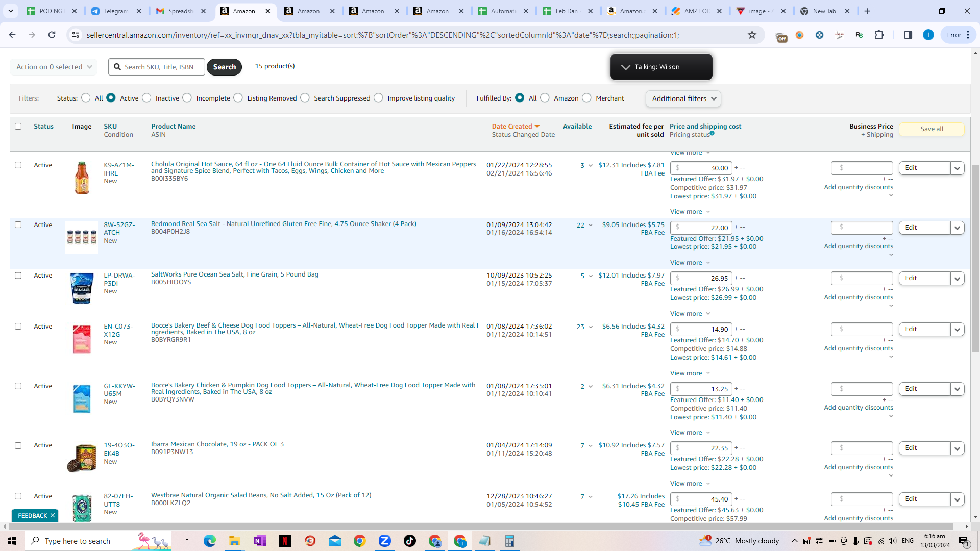Expand View more under Ibarra Chocolate pricing
This screenshot has width=980, height=551.
click(690, 484)
